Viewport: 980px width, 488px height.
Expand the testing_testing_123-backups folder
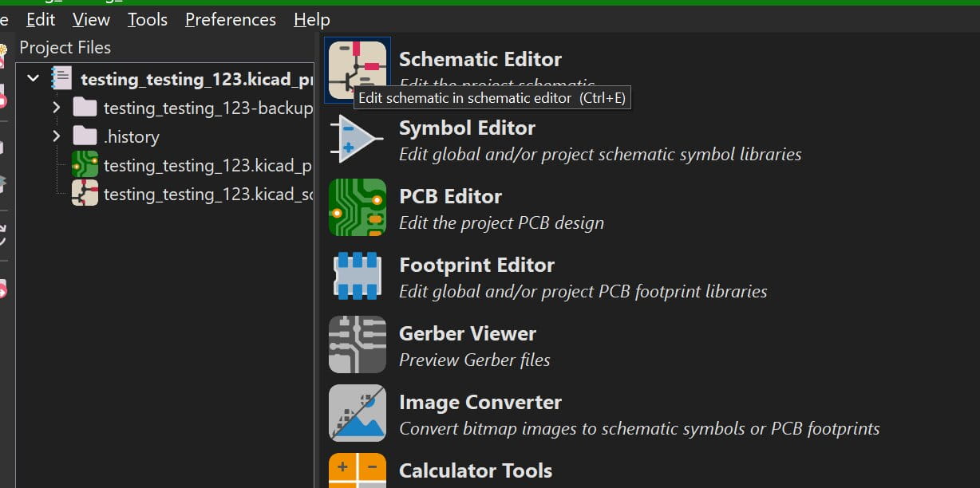click(x=56, y=108)
